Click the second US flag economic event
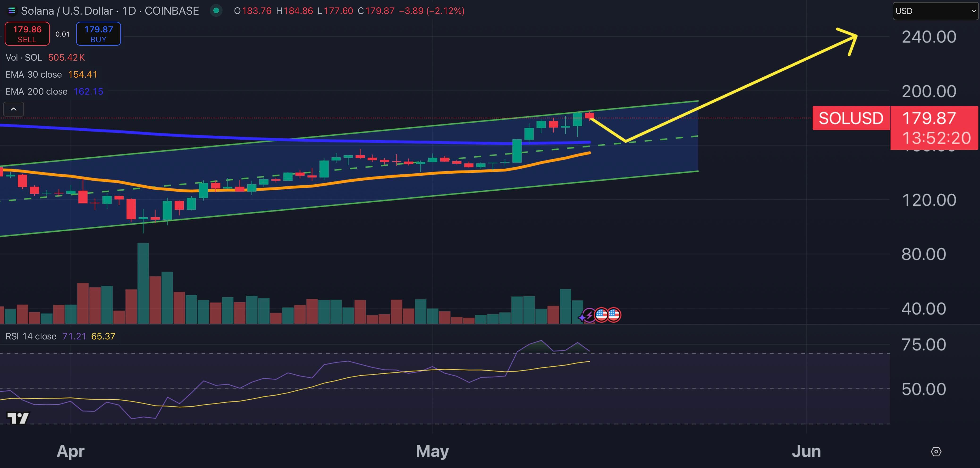This screenshot has width=980, height=468. [x=614, y=315]
